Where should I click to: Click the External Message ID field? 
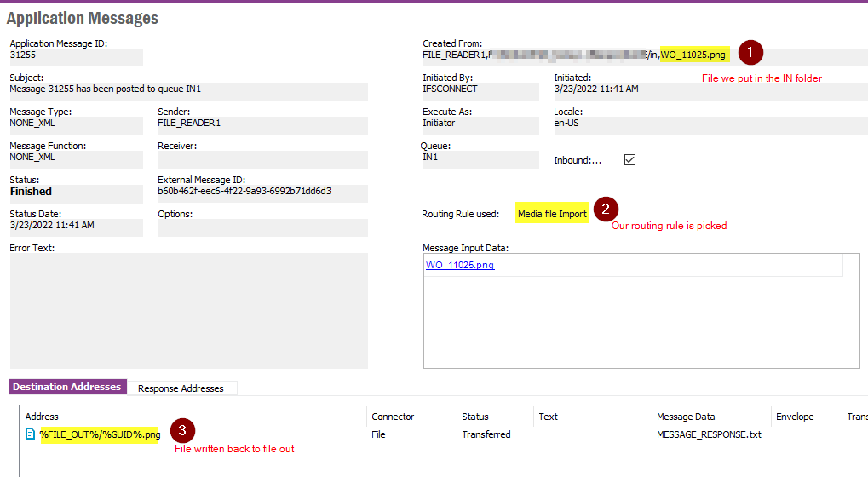tap(262, 193)
